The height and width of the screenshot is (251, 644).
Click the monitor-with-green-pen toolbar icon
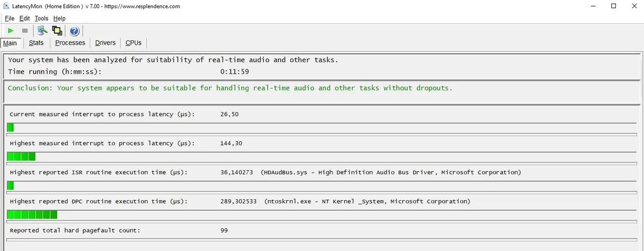(42, 31)
